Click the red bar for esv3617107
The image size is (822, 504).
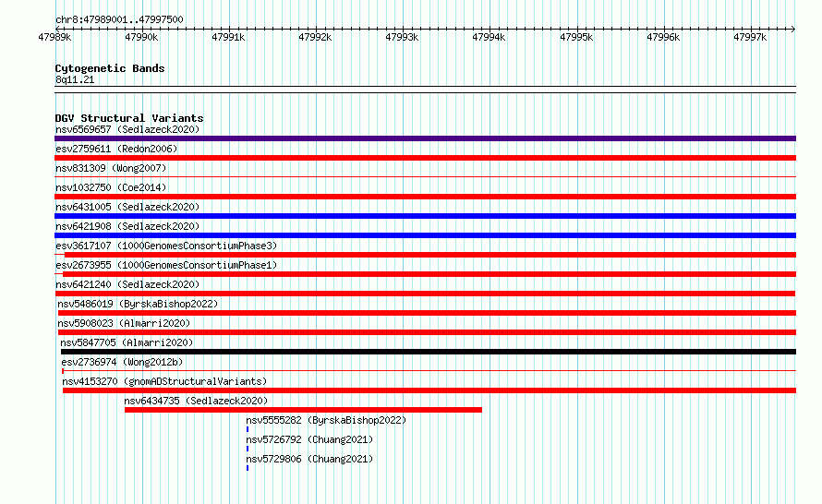pos(429,255)
